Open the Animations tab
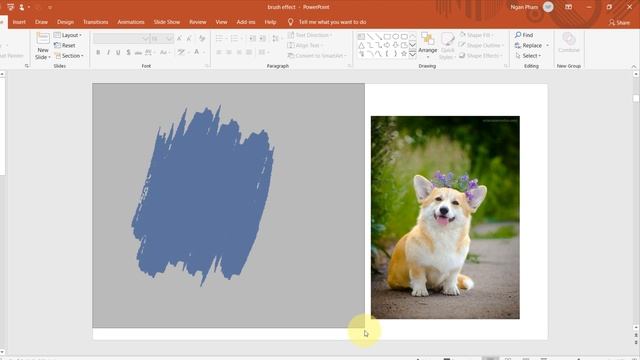Image resolution: width=640 pixels, height=360 pixels. [x=131, y=22]
